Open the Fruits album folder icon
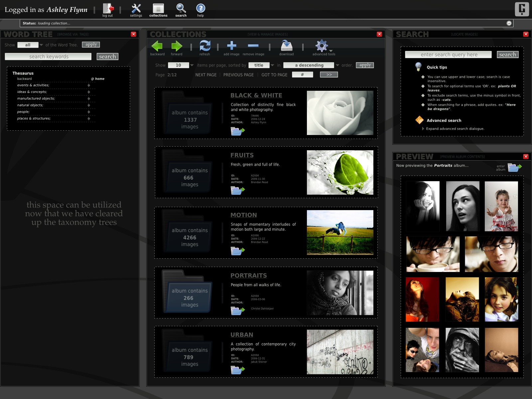The height and width of the screenshot is (399, 532). click(237, 191)
